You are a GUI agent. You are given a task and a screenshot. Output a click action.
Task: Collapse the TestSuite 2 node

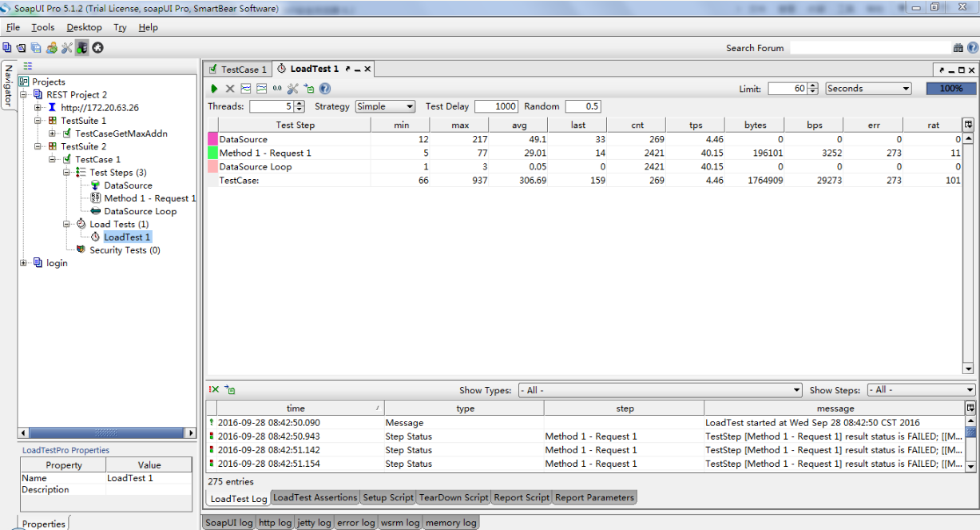(38, 146)
